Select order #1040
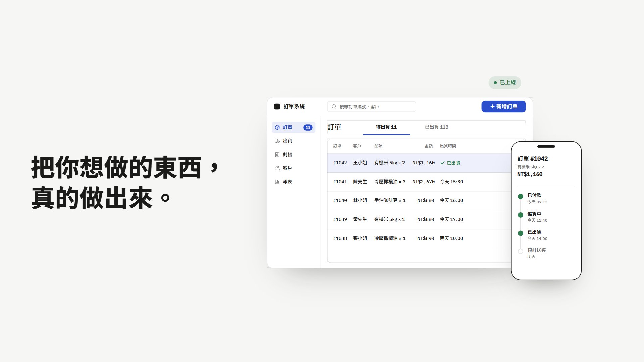Viewport: 644px width, 362px height. pyautogui.click(x=419, y=200)
